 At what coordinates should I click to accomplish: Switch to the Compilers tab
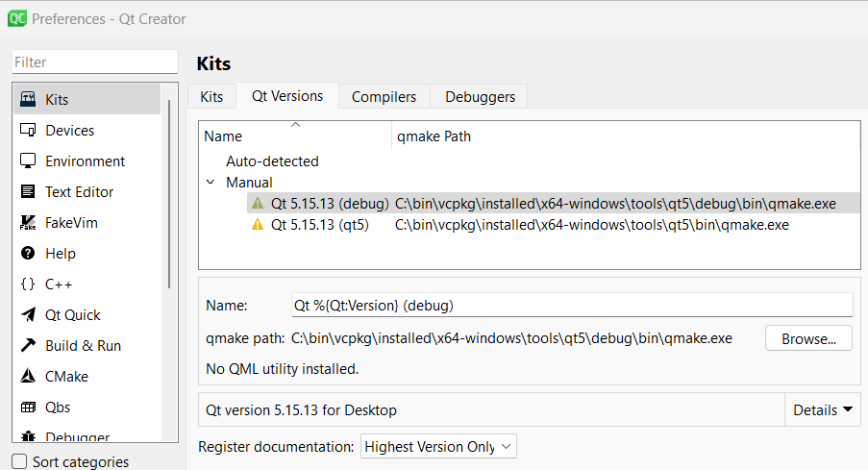(384, 97)
